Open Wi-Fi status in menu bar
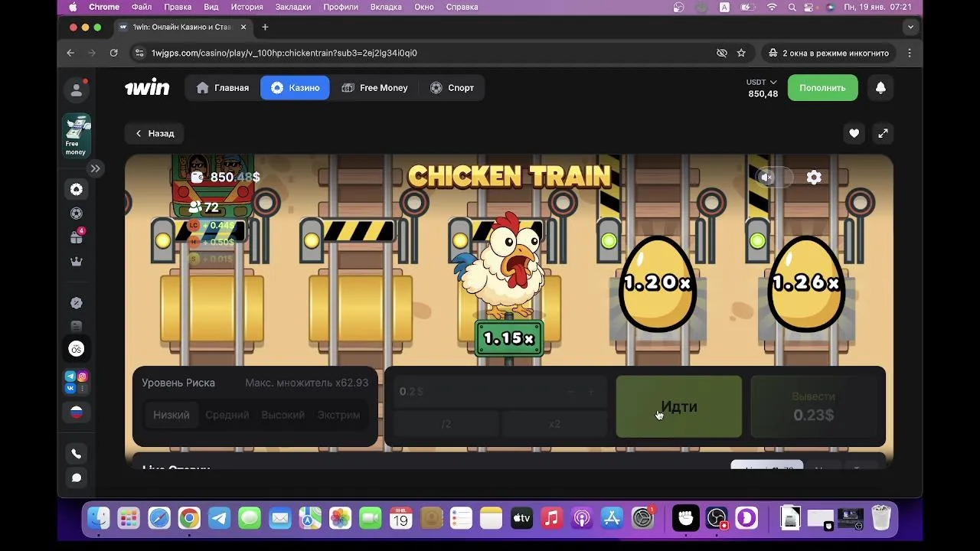This screenshot has width=980, height=551. click(772, 7)
